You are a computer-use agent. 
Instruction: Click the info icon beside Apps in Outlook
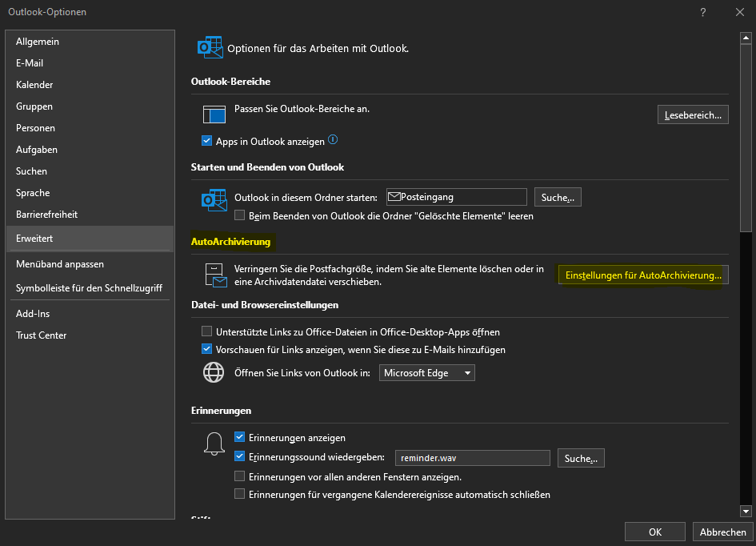(x=333, y=140)
